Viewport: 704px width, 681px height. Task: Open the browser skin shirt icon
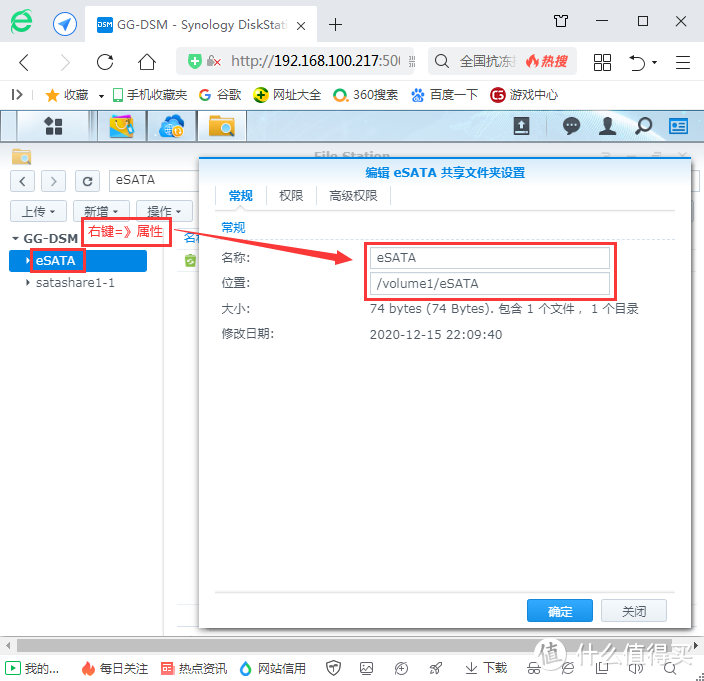[561, 21]
